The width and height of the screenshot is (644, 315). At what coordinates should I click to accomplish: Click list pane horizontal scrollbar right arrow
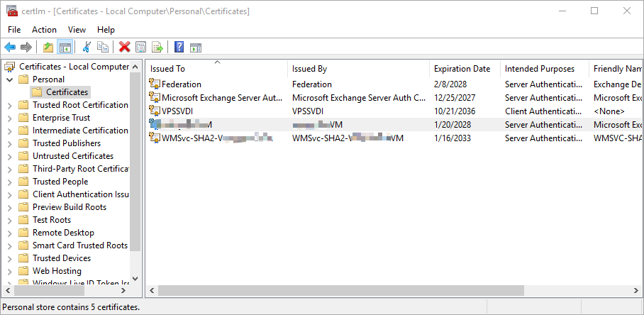click(637, 291)
